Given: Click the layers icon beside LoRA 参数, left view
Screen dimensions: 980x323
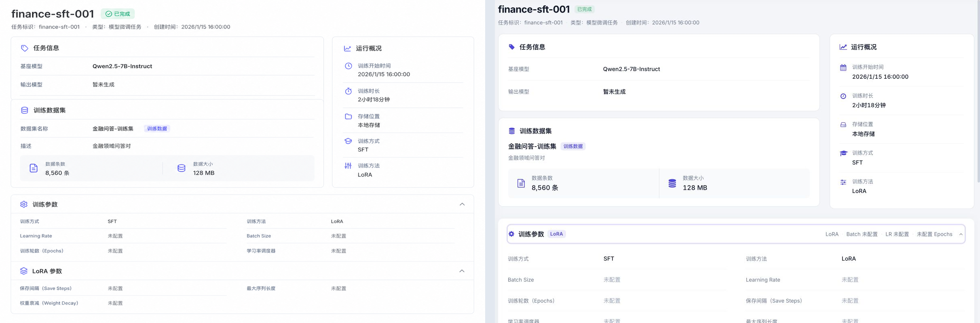Looking at the screenshot, I should click(24, 271).
